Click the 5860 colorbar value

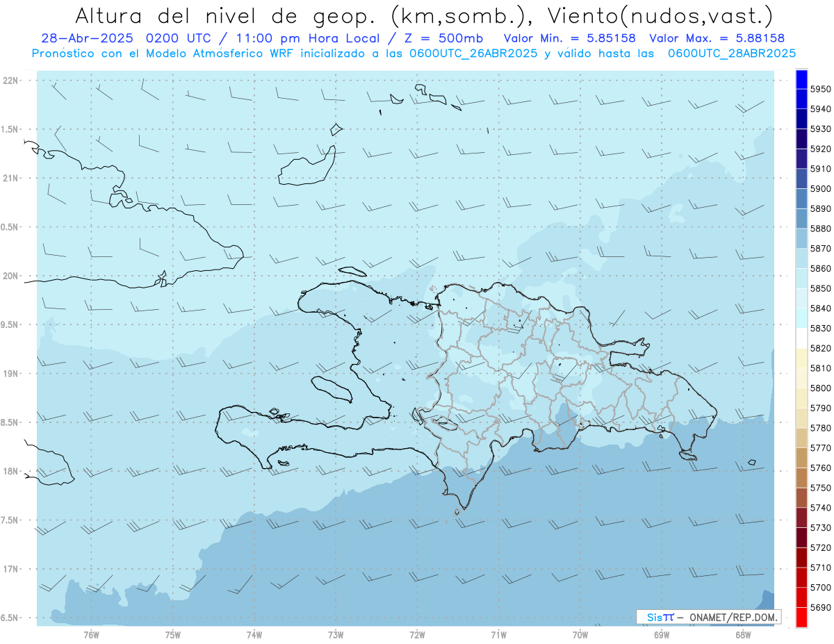(x=821, y=269)
